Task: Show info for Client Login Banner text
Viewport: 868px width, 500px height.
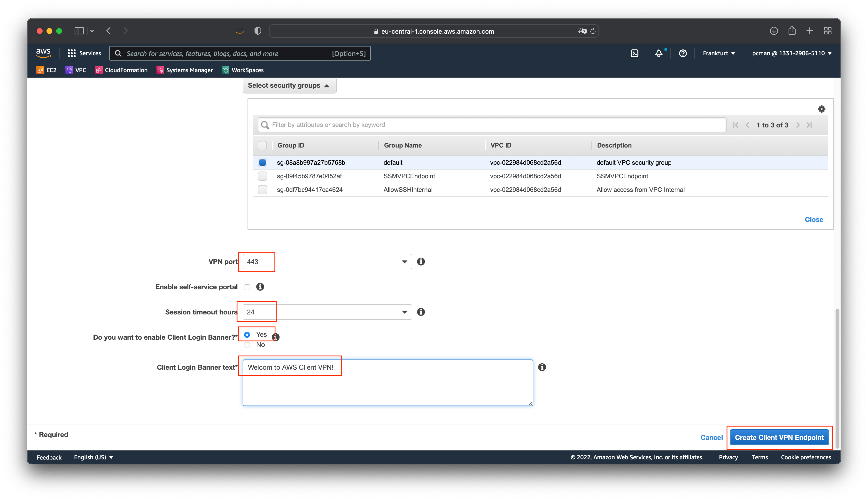Action: point(542,367)
